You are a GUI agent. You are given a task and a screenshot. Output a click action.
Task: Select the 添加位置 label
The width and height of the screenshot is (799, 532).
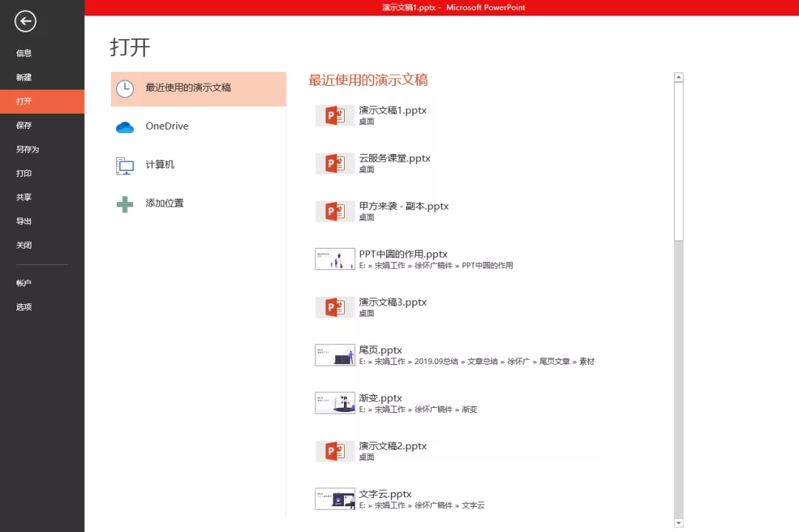[164, 203]
